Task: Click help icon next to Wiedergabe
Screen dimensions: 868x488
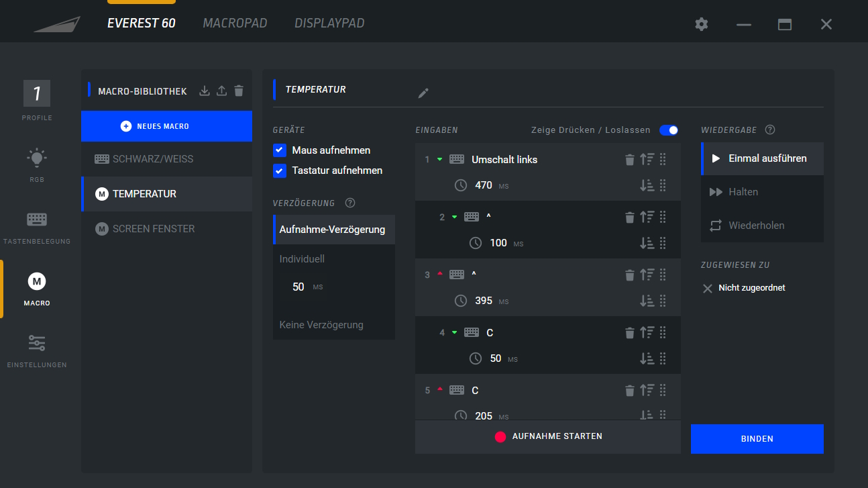Action: 770,130
